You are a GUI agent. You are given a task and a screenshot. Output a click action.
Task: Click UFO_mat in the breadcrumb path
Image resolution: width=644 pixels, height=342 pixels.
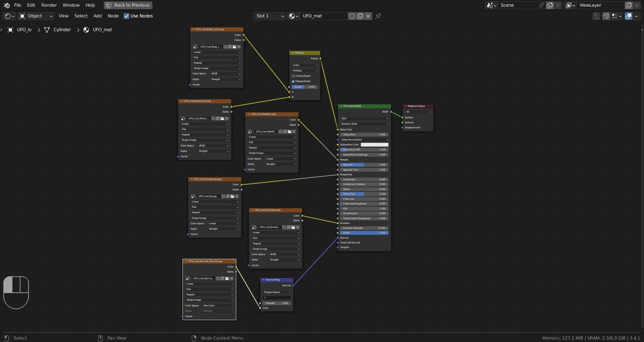click(x=102, y=30)
